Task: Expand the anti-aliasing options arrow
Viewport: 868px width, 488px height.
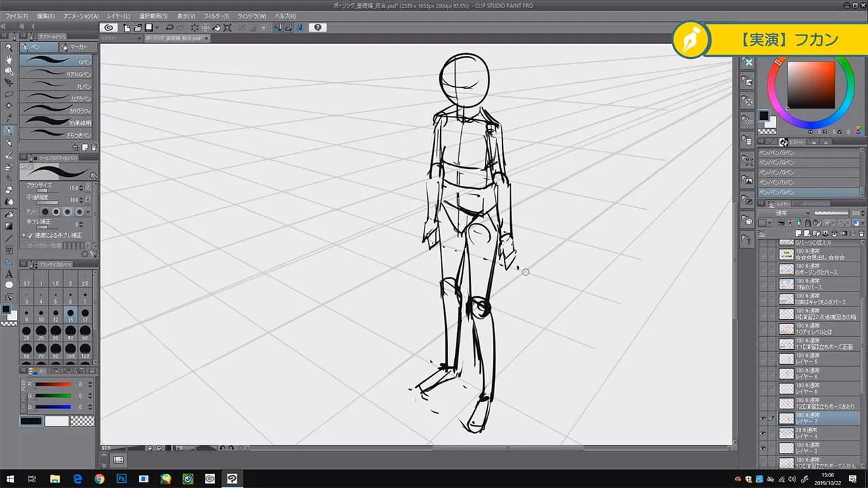Action: pyautogui.click(x=89, y=212)
